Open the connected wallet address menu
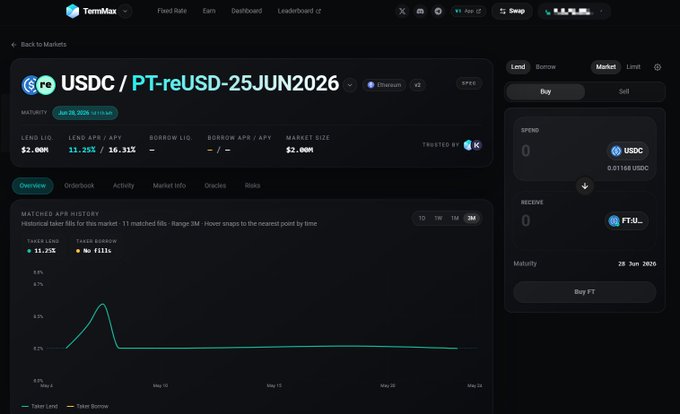The width and height of the screenshot is (680, 414). 574,12
